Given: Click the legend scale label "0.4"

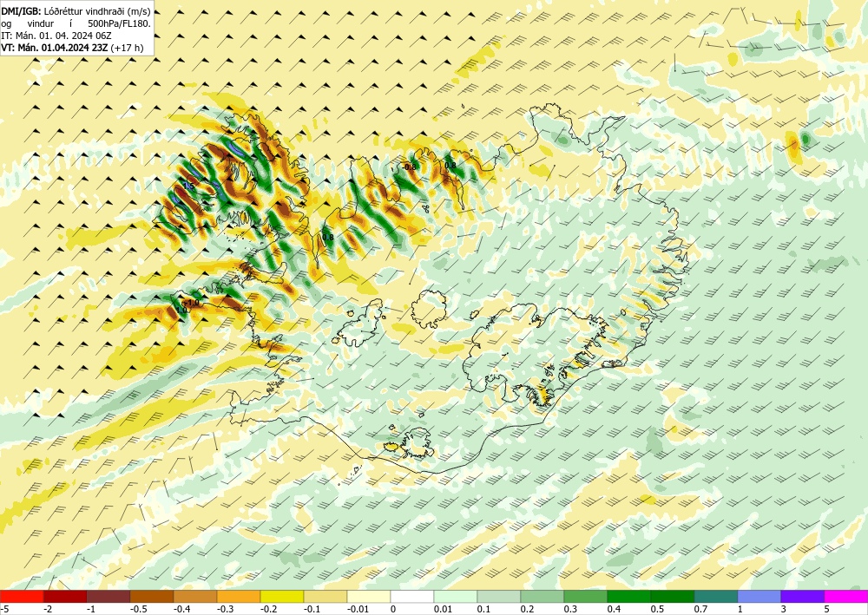Looking at the screenshot, I should 614,609.
